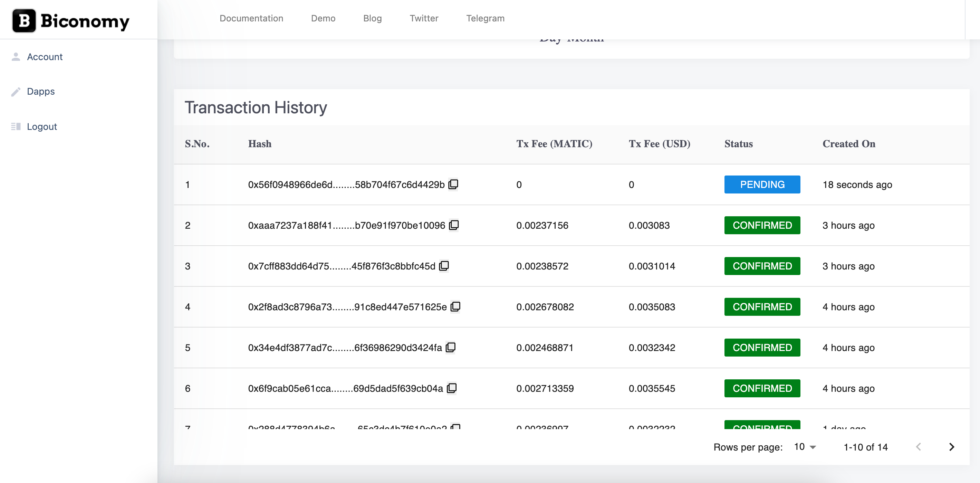
Task: Click hash 0x6f9cab05e61cca........69d5dad5f639cb04a
Action: [345, 388]
